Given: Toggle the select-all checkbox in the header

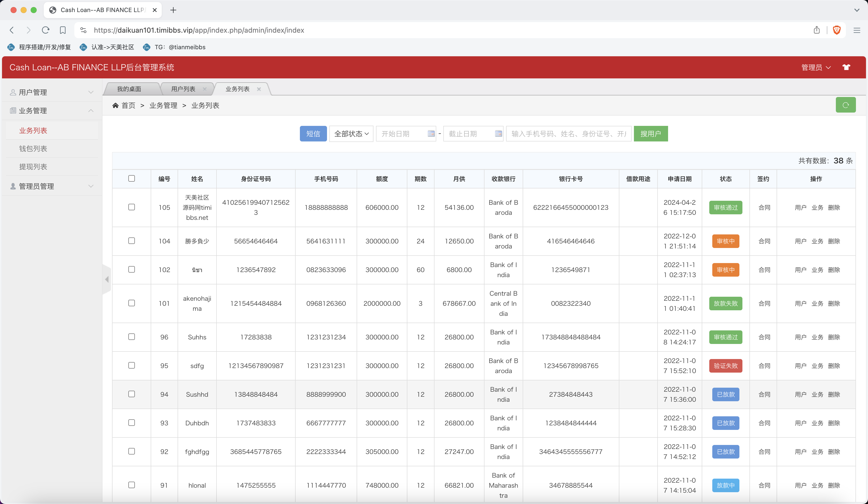Looking at the screenshot, I should (x=132, y=178).
